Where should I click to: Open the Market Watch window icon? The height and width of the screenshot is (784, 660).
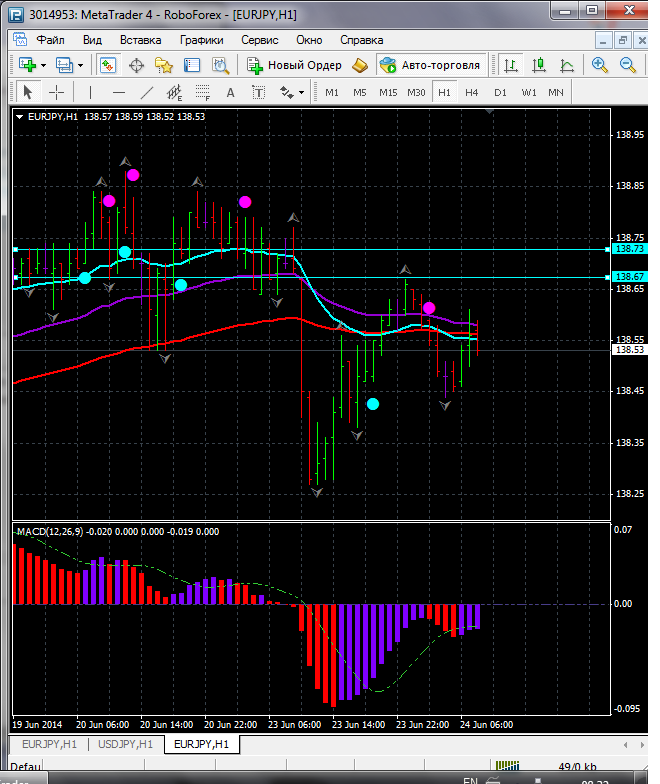[108, 65]
